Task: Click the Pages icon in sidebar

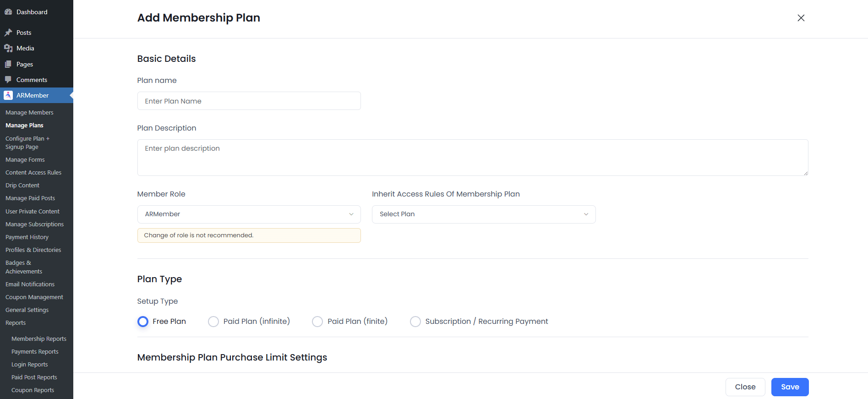Action: coord(8,64)
